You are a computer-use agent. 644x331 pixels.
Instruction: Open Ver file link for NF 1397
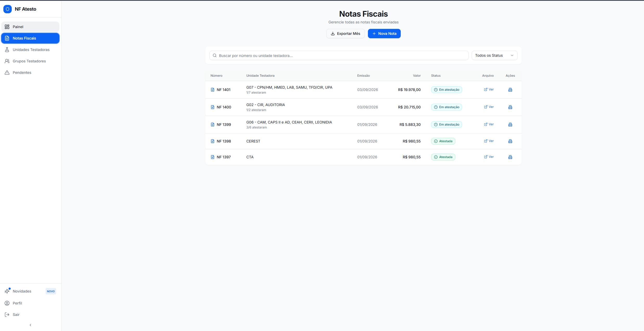click(x=489, y=157)
